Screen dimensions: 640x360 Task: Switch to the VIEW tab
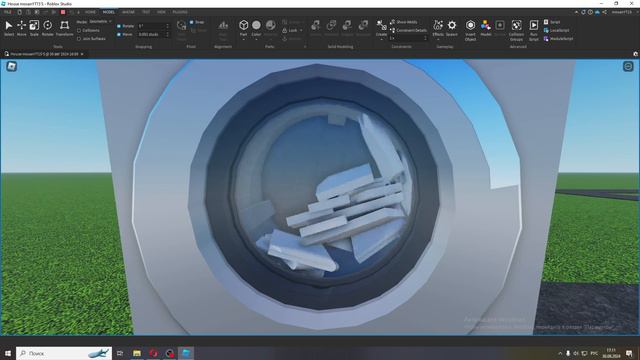pyautogui.click(x=161, y=12)
